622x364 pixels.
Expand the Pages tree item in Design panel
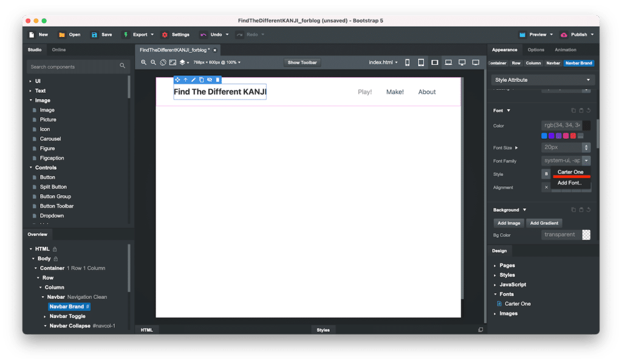point(495,266)
